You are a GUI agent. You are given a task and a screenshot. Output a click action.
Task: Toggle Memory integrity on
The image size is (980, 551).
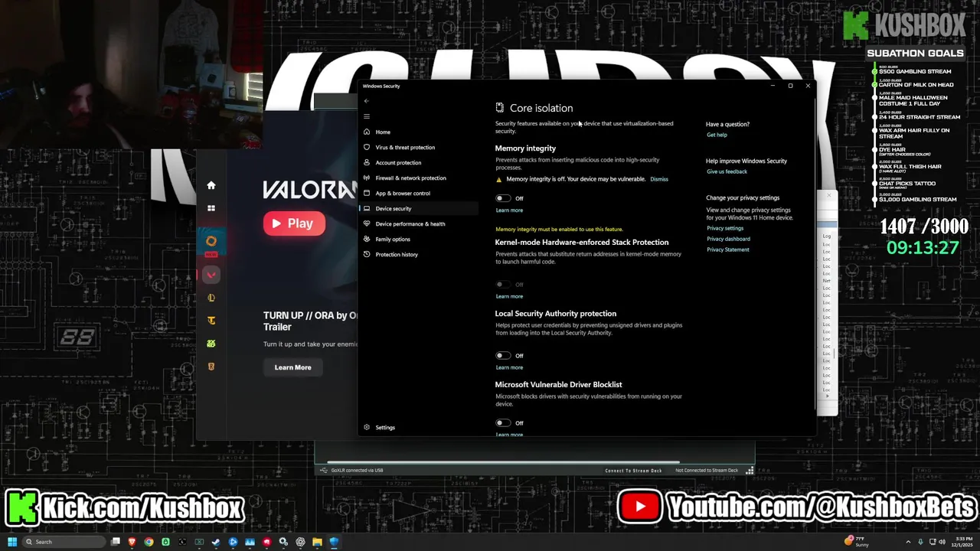503,198
